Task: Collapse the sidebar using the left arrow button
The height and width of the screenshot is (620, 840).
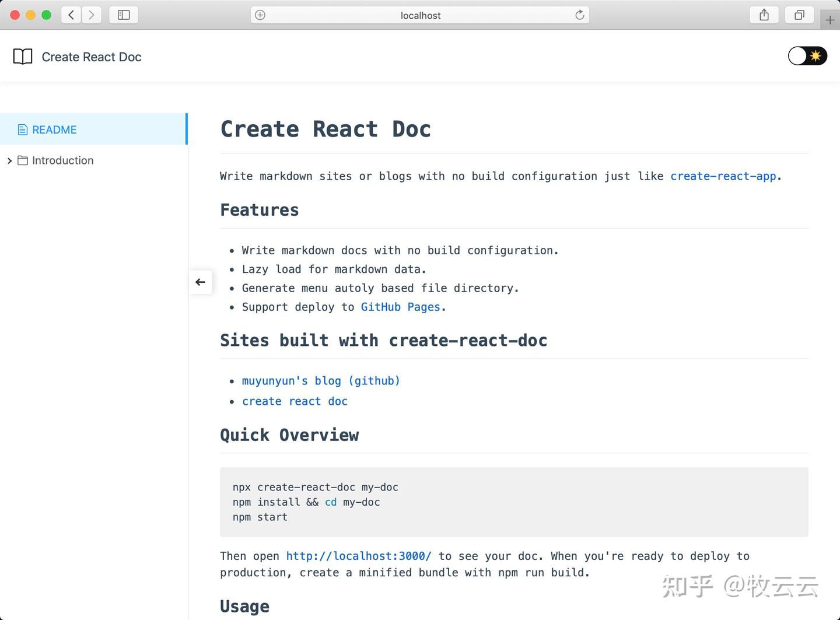Action: point(201,282)
